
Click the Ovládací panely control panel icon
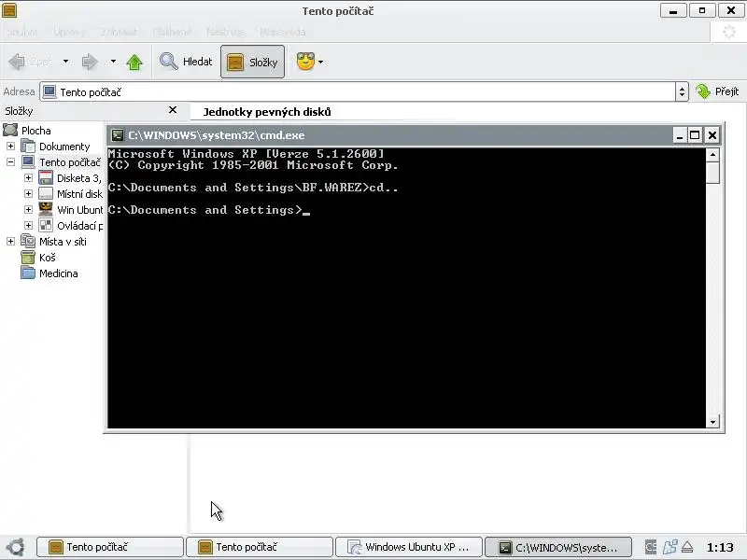[x=46, y=225]
